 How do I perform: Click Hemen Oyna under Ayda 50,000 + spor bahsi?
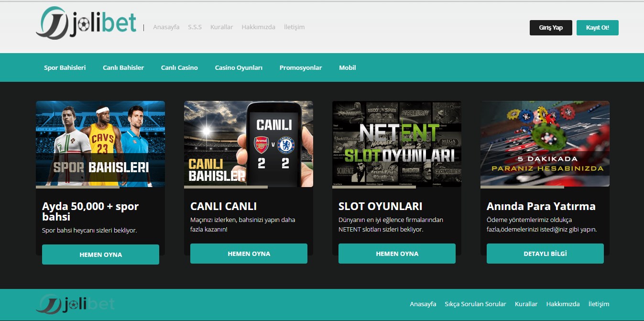tap(100, 255)
